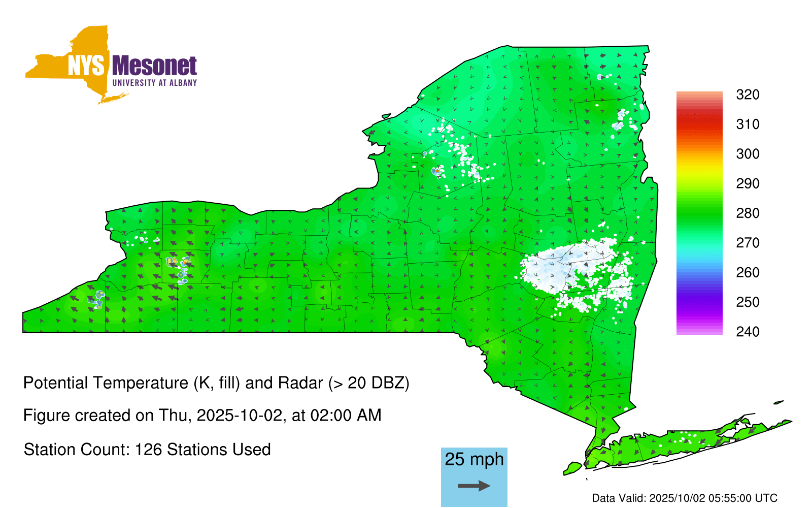Click the 240 legend label
The width and height of the screenshot is (812, 508).
tap(748, 332)
